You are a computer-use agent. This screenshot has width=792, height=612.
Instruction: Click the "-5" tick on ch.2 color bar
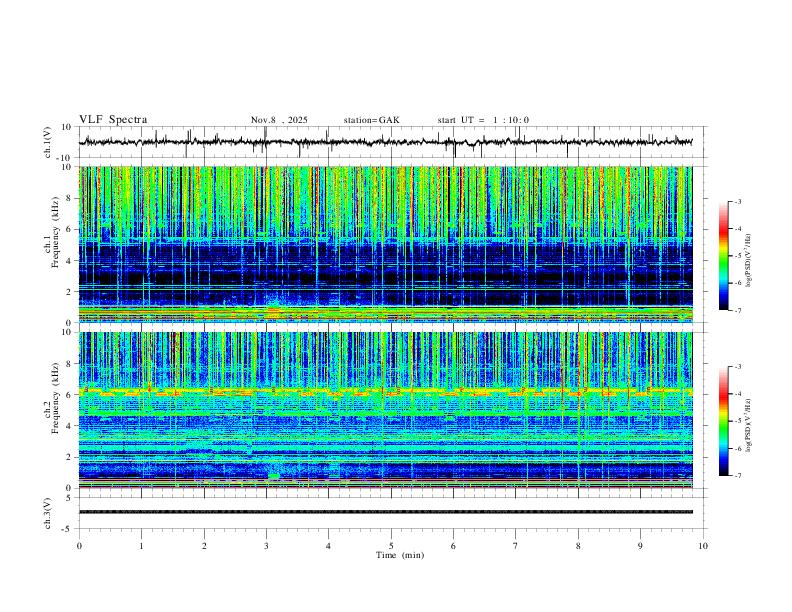[x=737, y=421]
